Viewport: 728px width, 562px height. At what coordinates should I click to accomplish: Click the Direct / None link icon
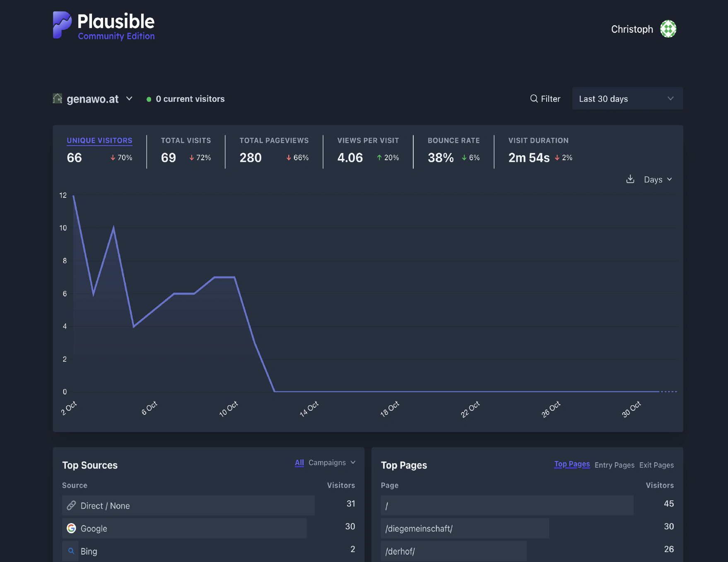pyautogui.click(x=71, y=505)
